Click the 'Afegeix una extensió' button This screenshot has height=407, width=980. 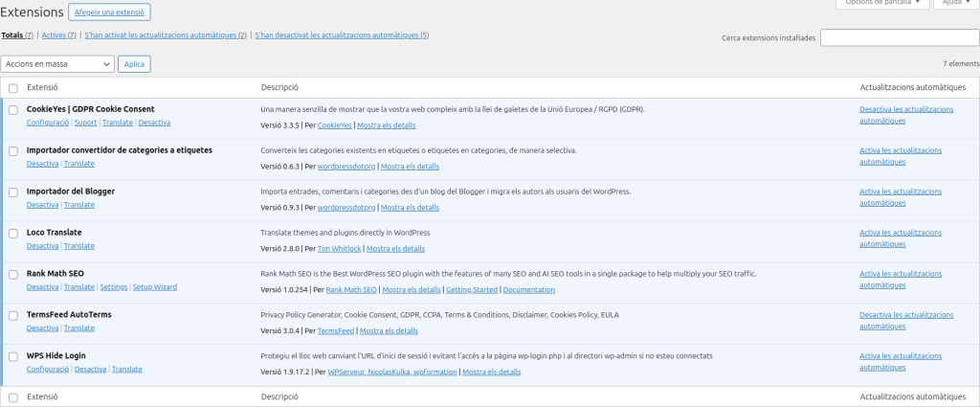109,12
